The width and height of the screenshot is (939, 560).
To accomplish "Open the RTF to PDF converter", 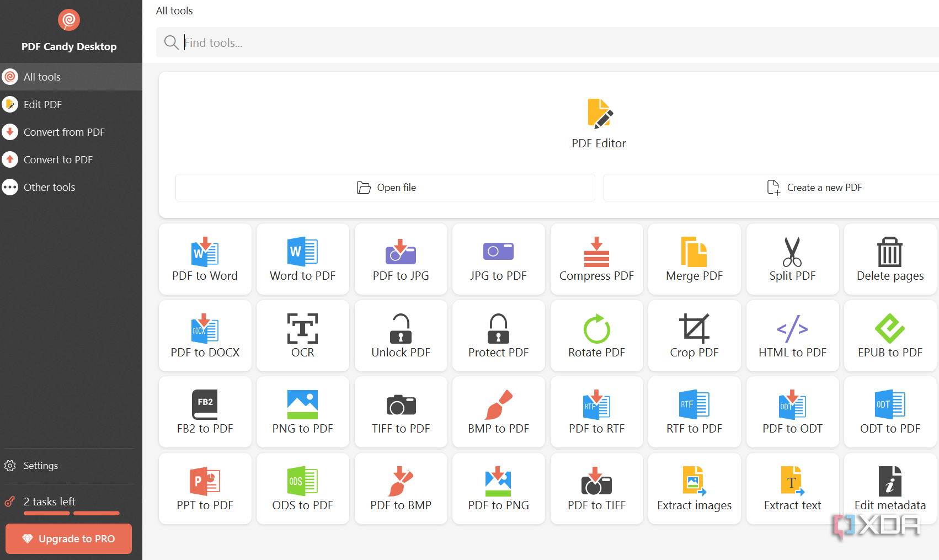I will coord(694,412).
